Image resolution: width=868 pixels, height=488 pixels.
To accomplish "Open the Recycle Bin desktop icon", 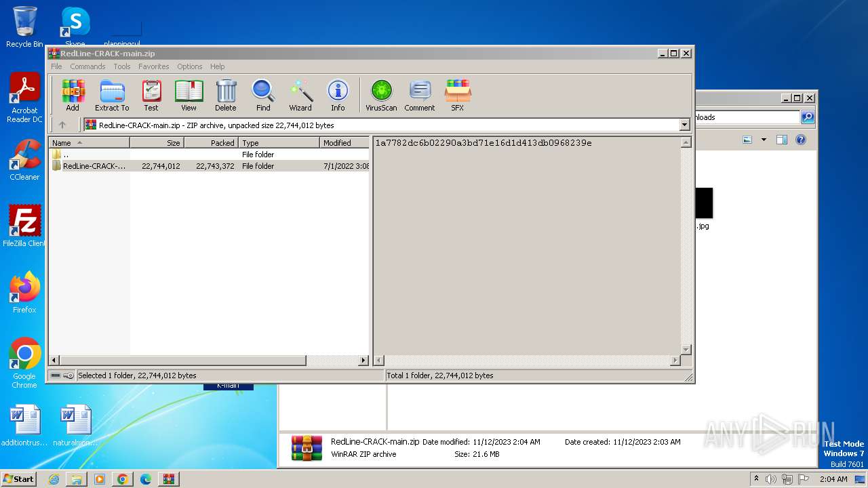I will [x=24, y=27].
